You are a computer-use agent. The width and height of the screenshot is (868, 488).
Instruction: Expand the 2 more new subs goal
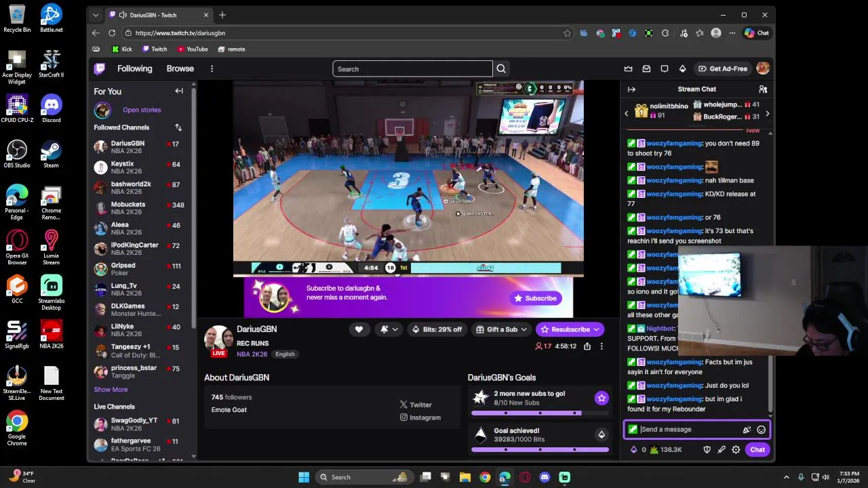tap(601, 398)
